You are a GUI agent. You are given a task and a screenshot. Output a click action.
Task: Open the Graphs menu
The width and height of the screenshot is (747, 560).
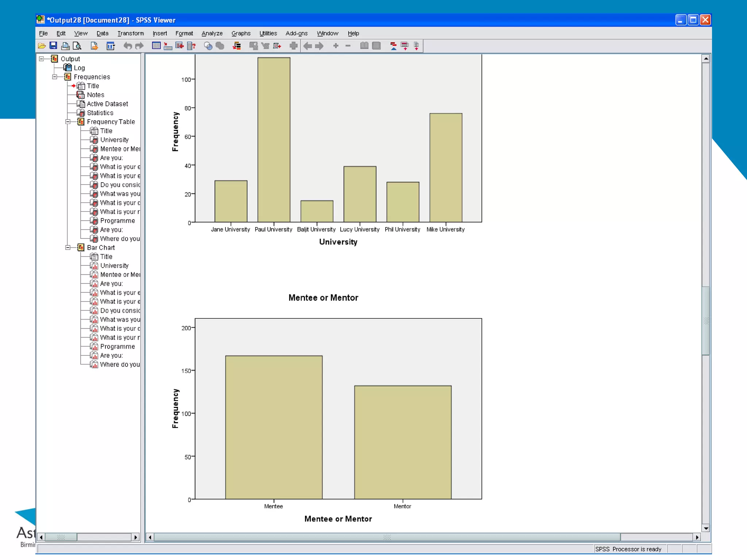(241, 33)
